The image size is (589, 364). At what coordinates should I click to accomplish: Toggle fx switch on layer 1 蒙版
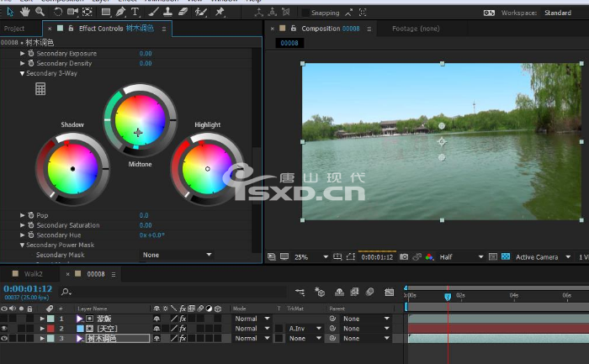(x=183, y=319)
